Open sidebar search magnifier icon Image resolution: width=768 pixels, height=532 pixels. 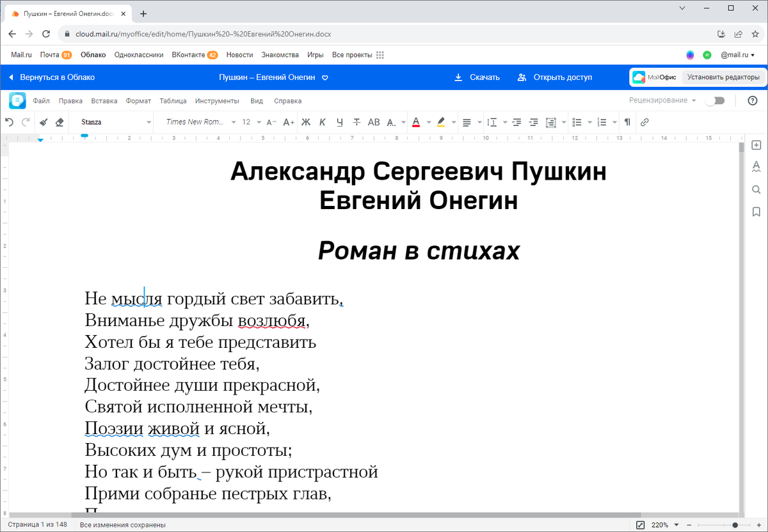[756, 189]
